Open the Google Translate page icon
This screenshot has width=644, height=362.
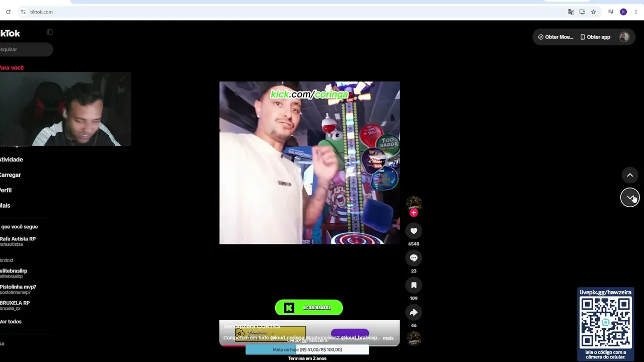point(571,12)
